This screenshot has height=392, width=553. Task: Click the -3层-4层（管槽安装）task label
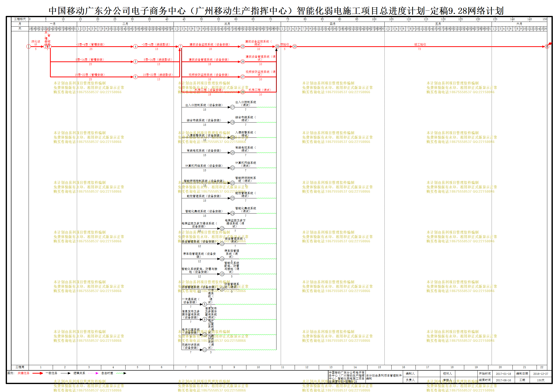pos(91,44)
